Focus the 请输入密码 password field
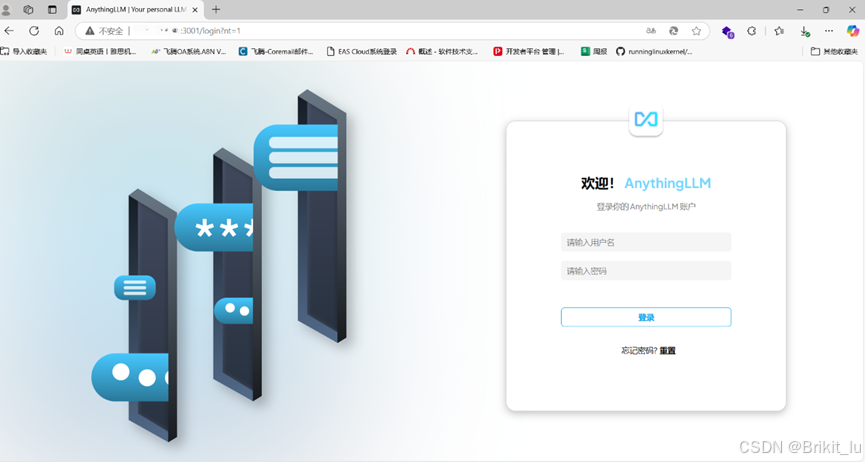The width and height of the screenshot is (865, 462). pos(645,271)
